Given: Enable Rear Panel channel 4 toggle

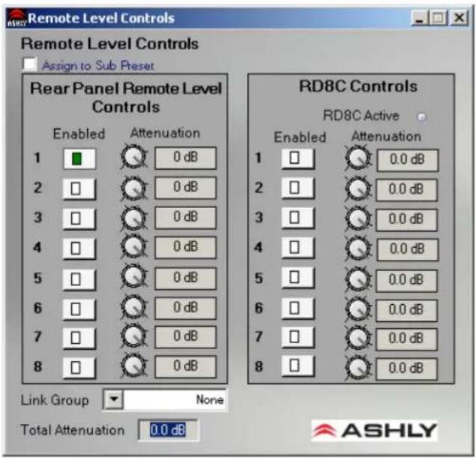Looking at the screenshot, I should [79, 249].
